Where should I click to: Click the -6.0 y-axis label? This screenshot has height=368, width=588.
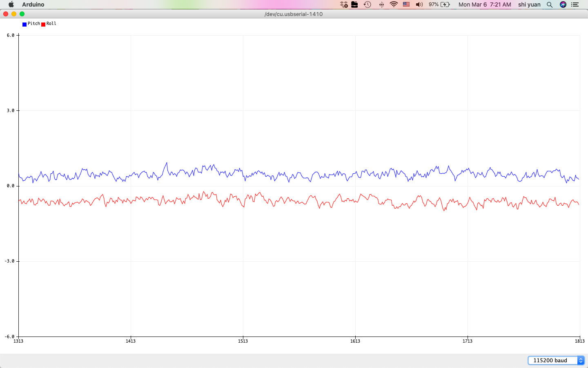pos(9,337)
